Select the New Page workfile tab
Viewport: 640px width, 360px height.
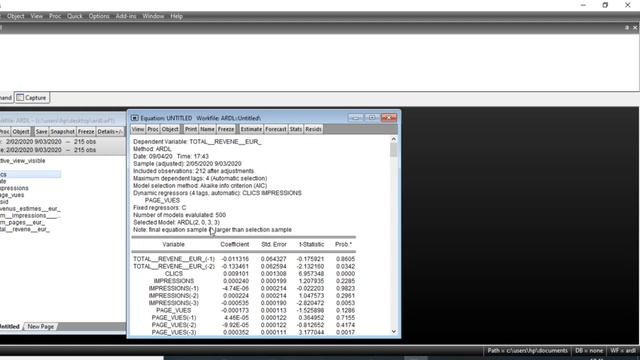tap(40, 327)
